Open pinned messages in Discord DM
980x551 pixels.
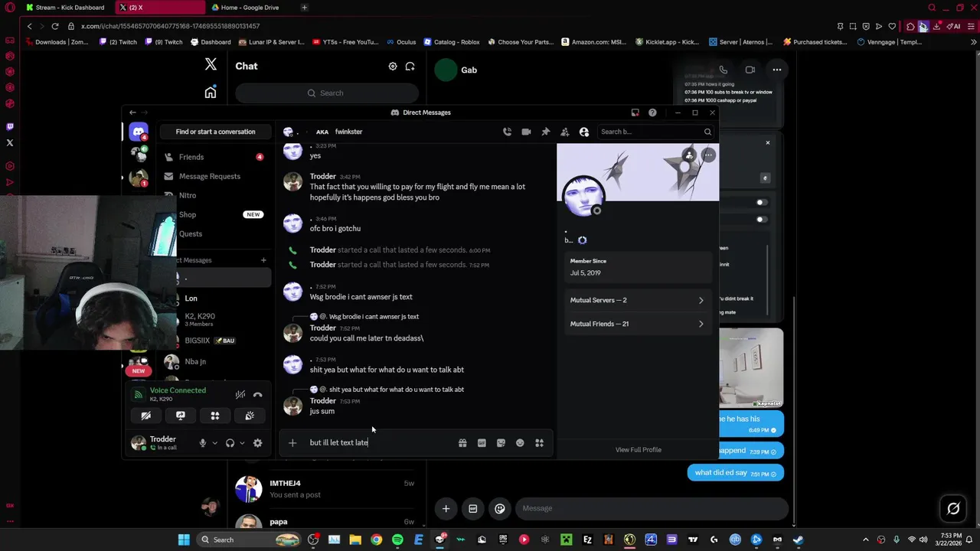pyautogui.click(x=546, y=132)
